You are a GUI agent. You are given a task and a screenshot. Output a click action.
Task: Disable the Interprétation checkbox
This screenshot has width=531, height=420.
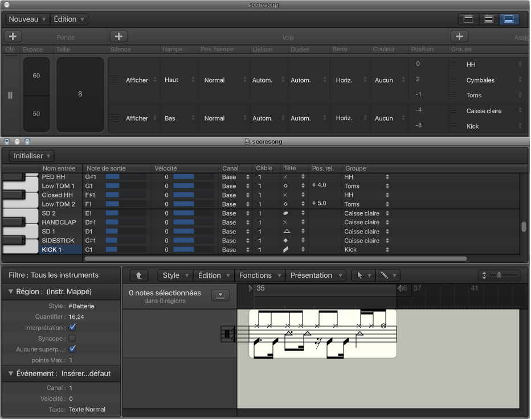72,328
